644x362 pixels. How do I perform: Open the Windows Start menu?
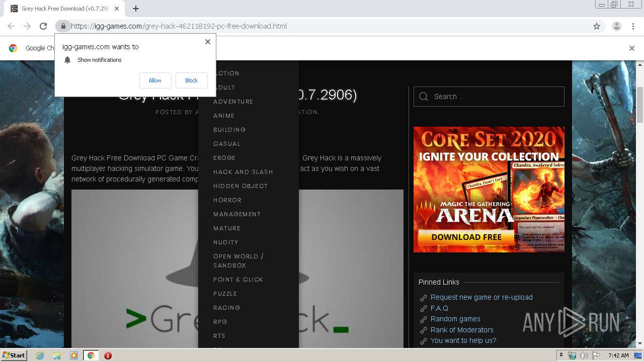(x=14, y=355)
